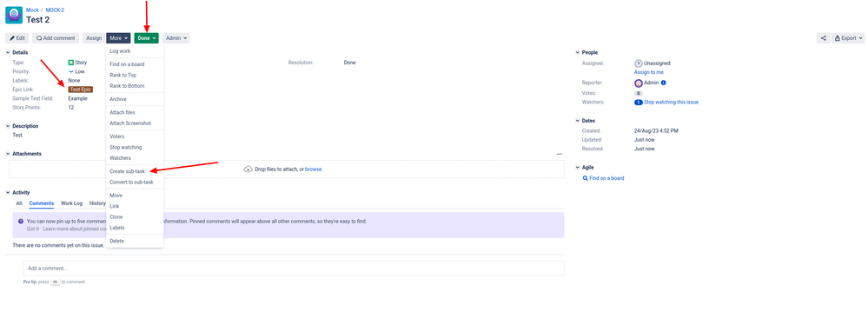Click Got it on pinned comments banner
This screenshot has width=868, height=319.
pyautogui.click(x=33, y=229)
